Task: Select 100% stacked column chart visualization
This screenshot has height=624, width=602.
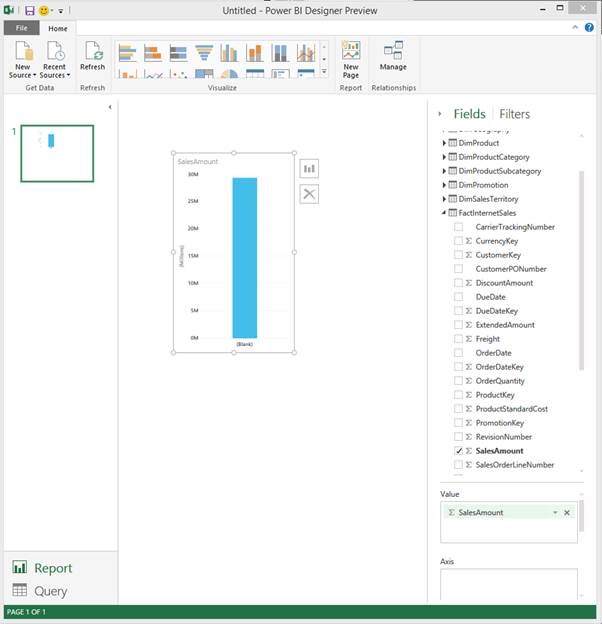Action: [280, 53]
